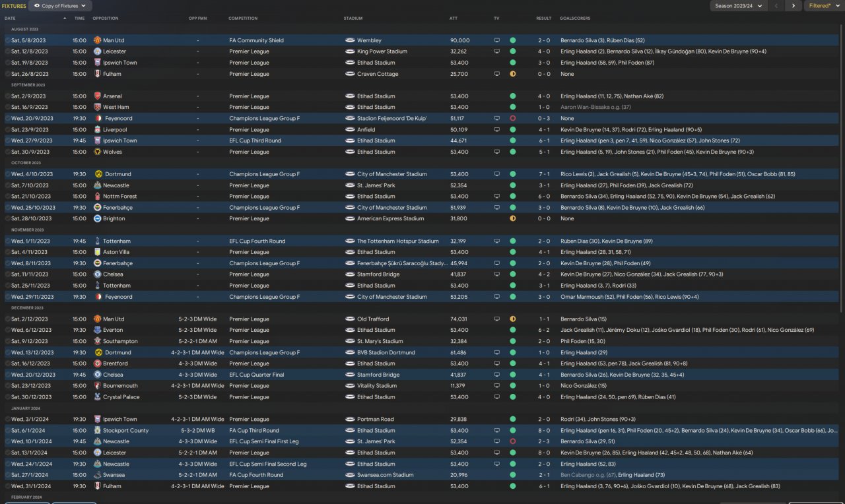
Task: Click the Leicester club badge on 12/8/2023
Action: click(98, 51)
